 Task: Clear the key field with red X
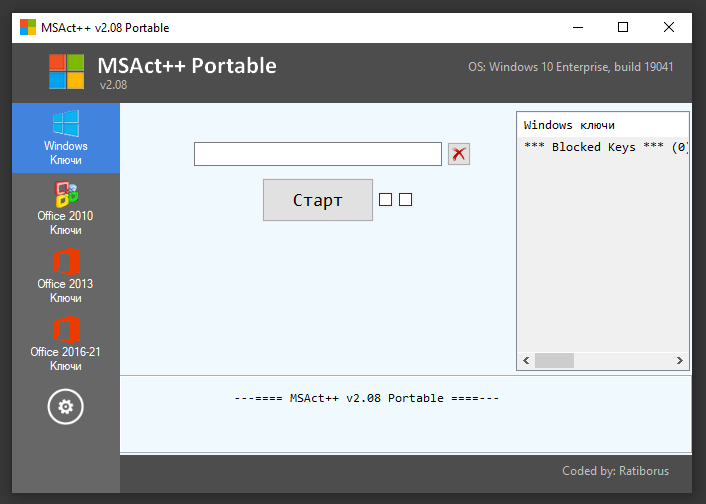click(459, 153)
